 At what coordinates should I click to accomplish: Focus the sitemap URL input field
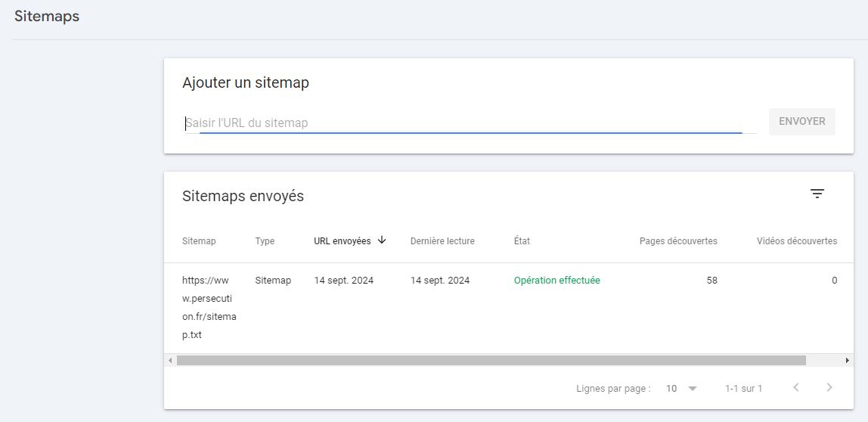[x=463, y=123]
